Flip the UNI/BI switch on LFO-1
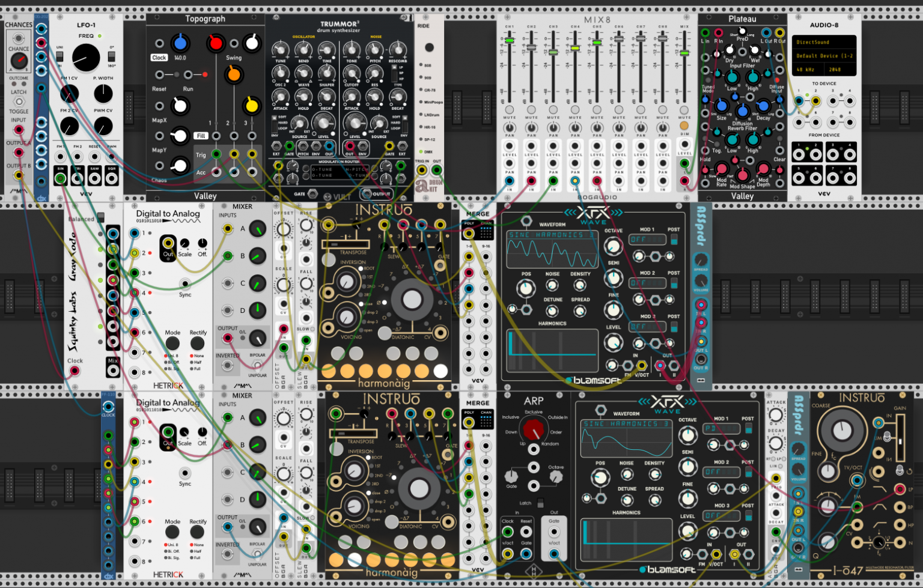The width and height of the screenshot is (923, 588). (59, 56)
